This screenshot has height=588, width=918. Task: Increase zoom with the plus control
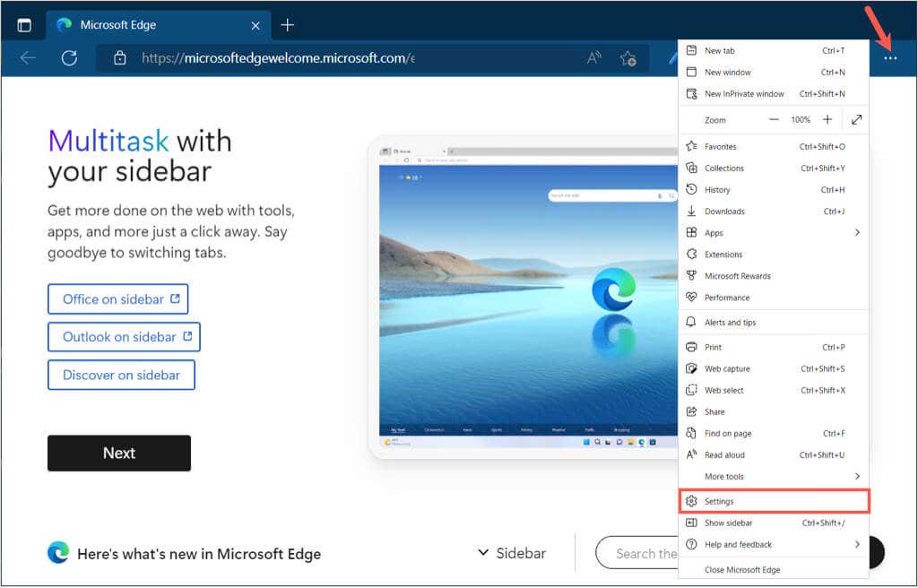[x=827, y=119]
